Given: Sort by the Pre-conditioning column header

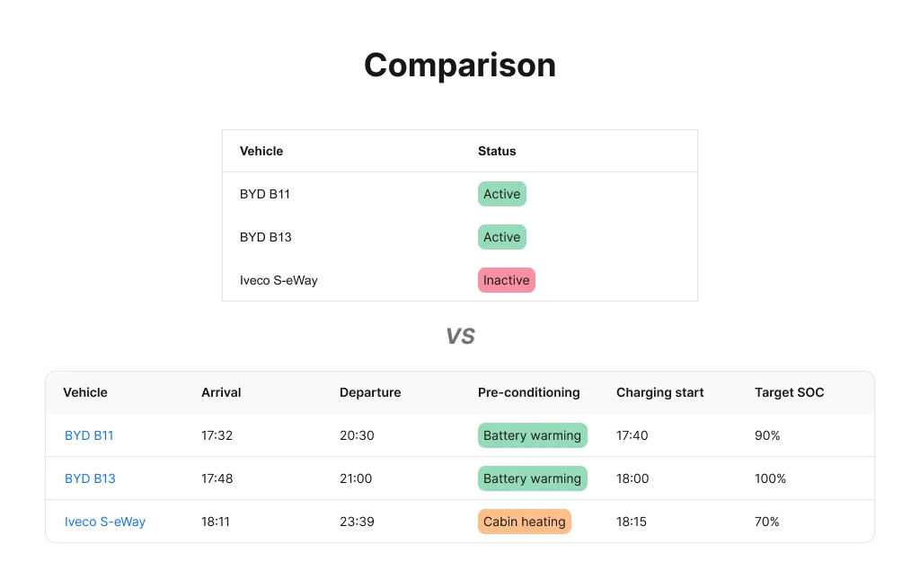Looking at the screenshot, I should [x=528, y=392].
